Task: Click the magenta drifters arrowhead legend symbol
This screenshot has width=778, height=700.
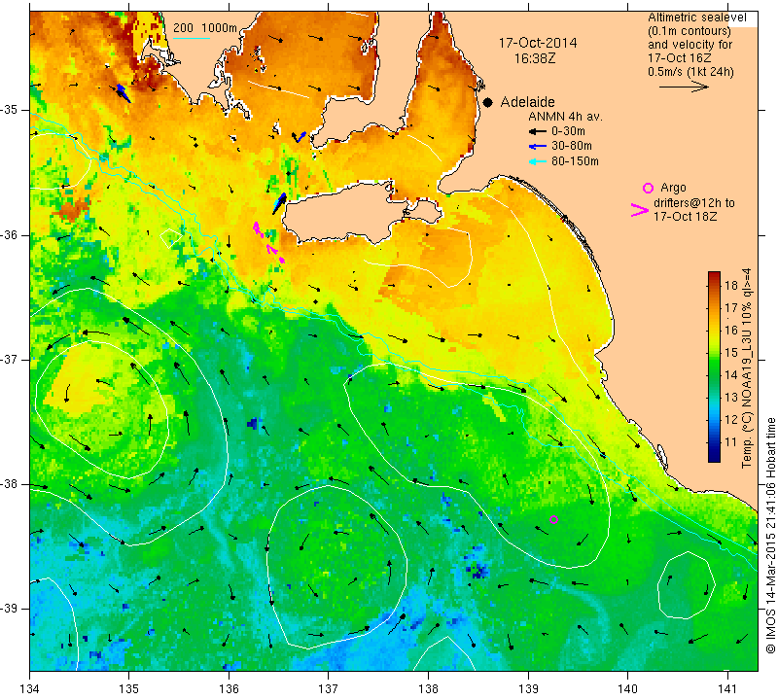Action: click(640, 210)
